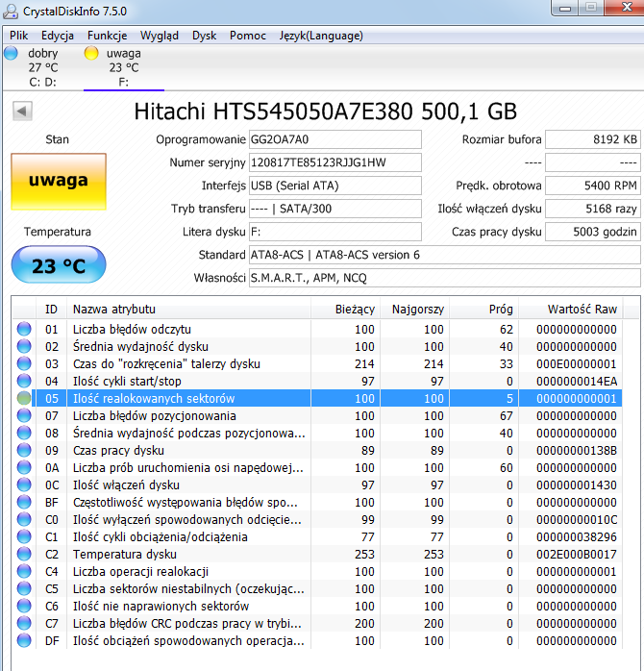Screen dimensions: 644x671
Task: Go to previous disk with left arrow
Action: 22,112
